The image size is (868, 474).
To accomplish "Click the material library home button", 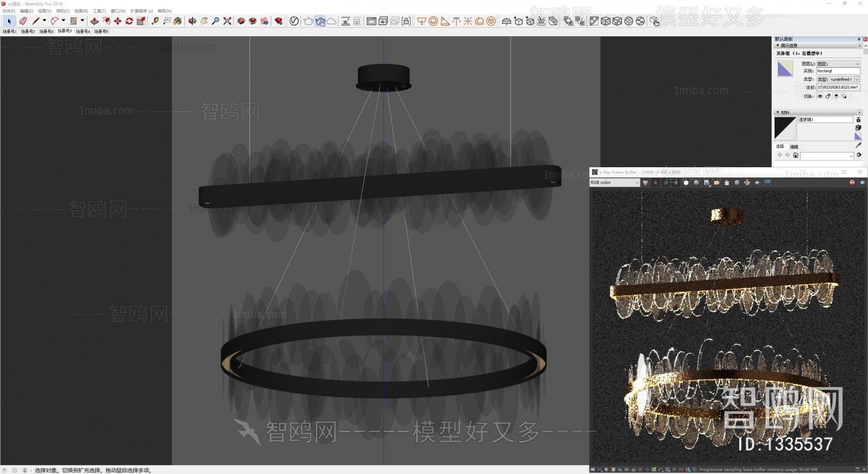I will 796,155.
